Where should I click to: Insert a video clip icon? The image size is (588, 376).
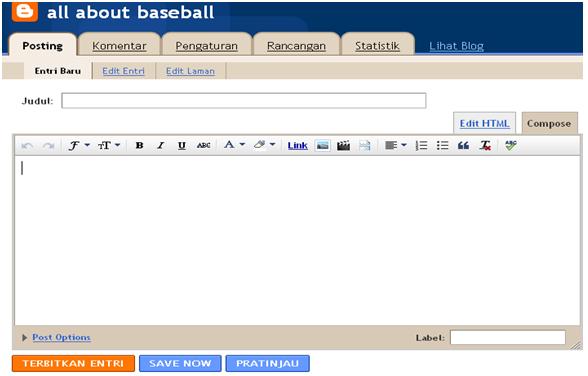pos(343,145)
